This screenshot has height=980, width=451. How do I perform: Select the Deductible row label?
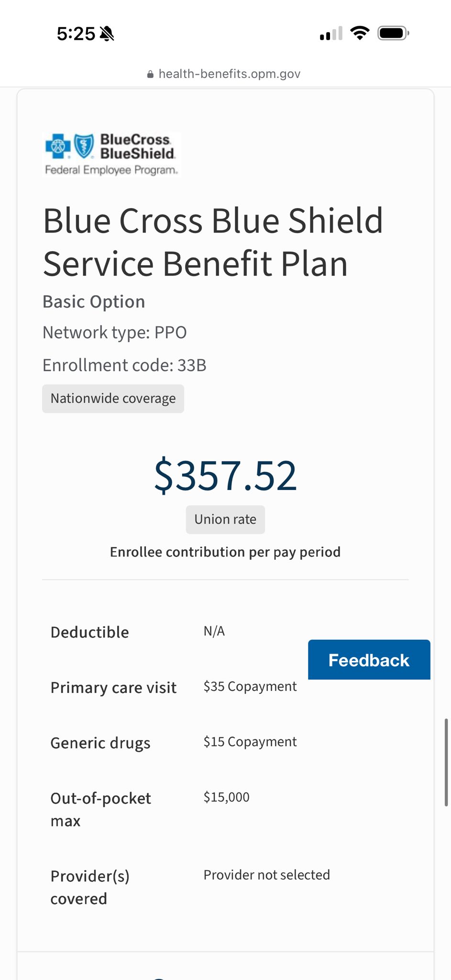click(x=90, y=632)
